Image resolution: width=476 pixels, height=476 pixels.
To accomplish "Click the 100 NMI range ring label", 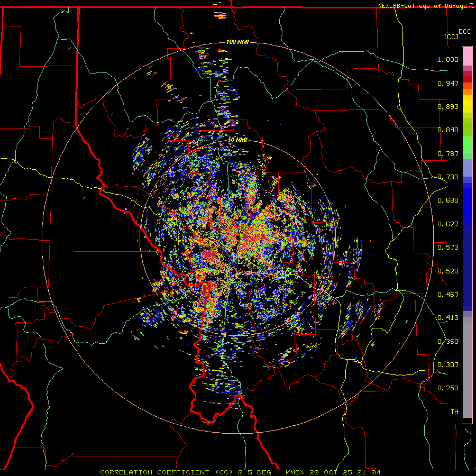I will pos(237,42).
